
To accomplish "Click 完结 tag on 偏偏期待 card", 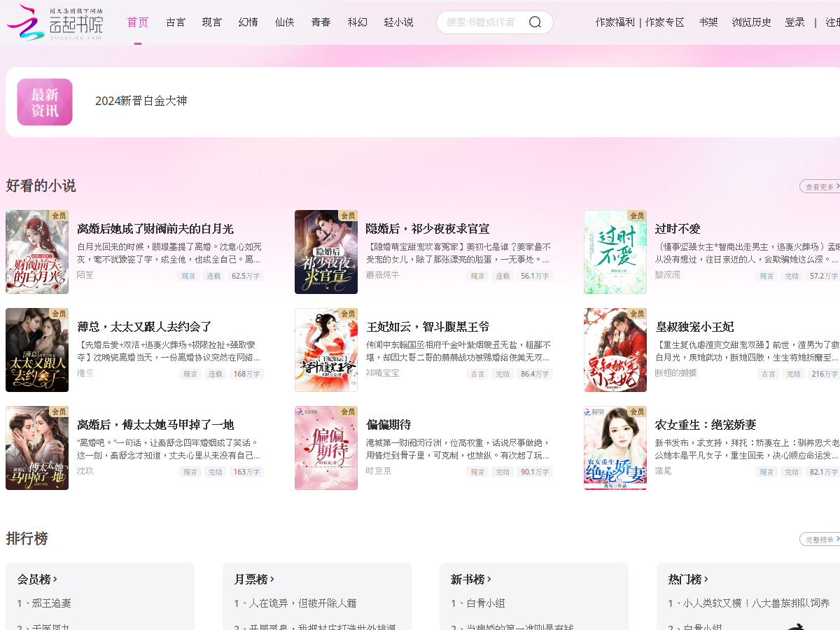I will coord(503,472).
